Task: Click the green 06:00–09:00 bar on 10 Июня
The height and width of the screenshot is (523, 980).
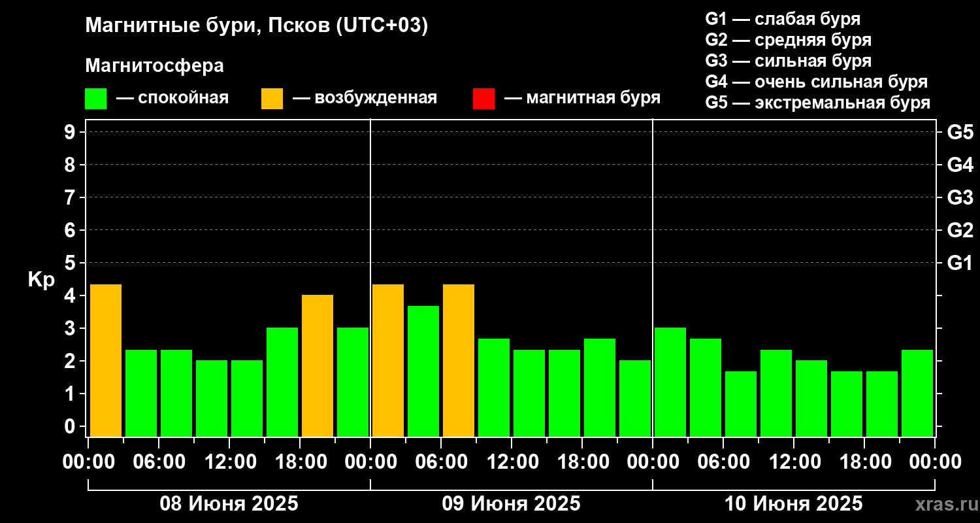Action: 741,404
